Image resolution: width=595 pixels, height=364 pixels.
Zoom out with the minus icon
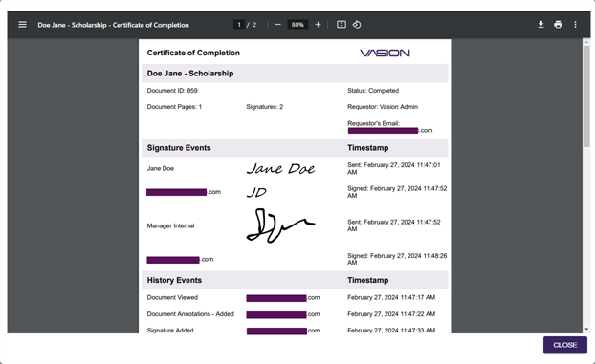pyautogui.click(x=277, y=25)
